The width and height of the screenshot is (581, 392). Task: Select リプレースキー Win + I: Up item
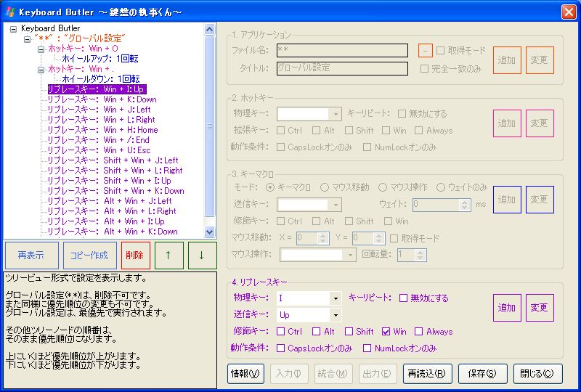point(97,89)
